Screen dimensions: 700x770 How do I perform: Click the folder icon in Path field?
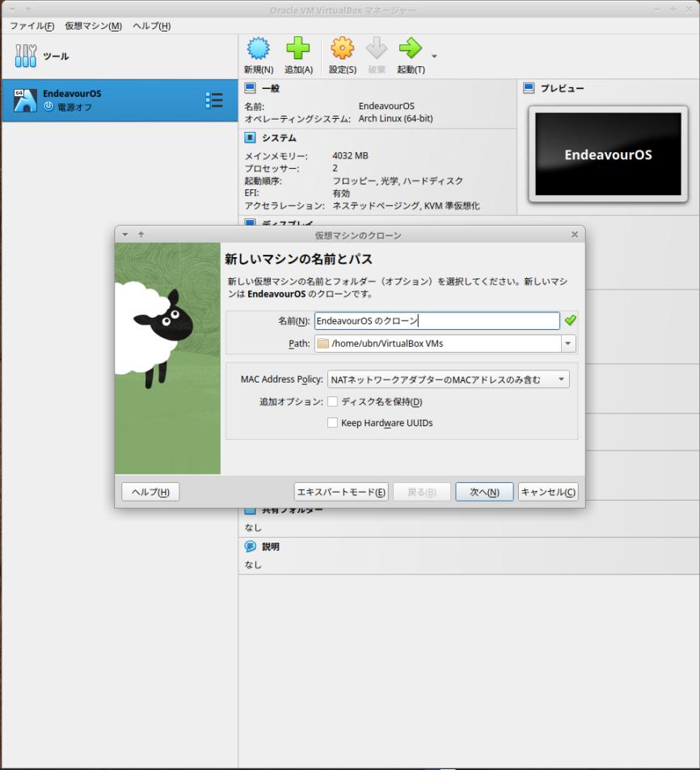point(323,343)
